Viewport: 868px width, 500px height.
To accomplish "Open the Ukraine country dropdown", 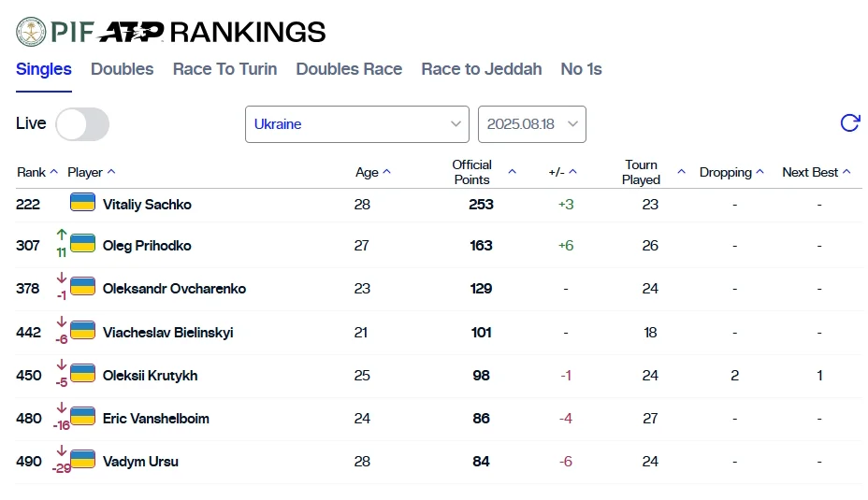I will point(356,124).
